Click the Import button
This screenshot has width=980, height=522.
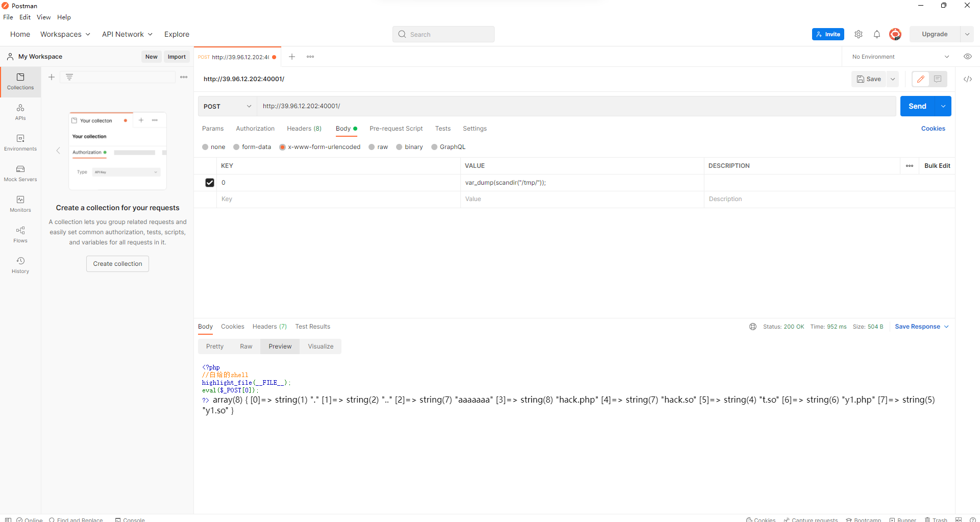[x=177, y=57]
